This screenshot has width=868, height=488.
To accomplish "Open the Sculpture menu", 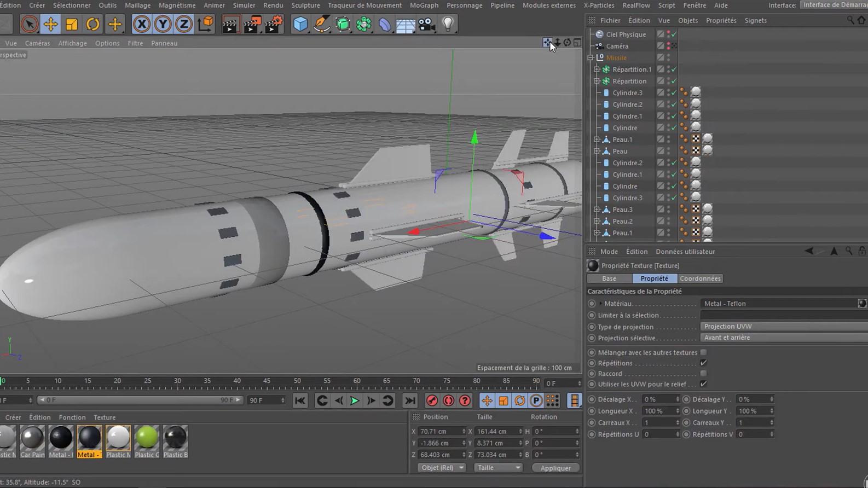I will [305, 5].
